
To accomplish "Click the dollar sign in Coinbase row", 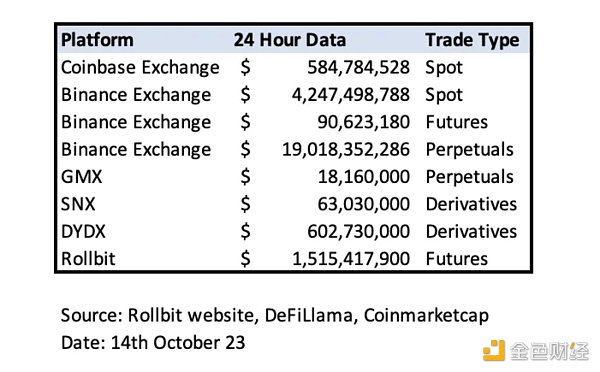I will tap(245, 68).
